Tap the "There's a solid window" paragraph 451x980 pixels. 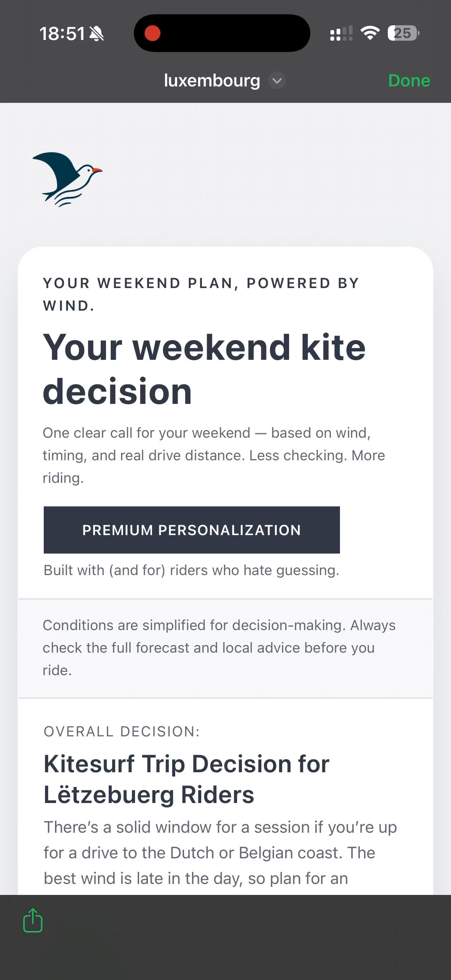(x=220, y=853)
